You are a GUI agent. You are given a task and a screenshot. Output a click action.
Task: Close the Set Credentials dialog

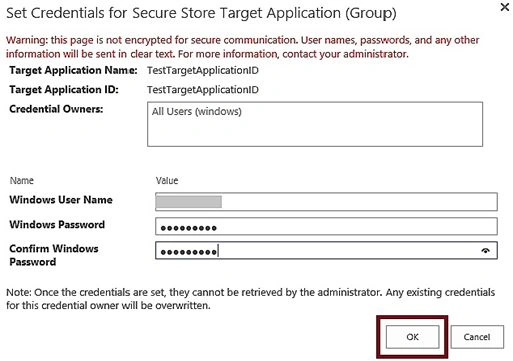[505, 7]
